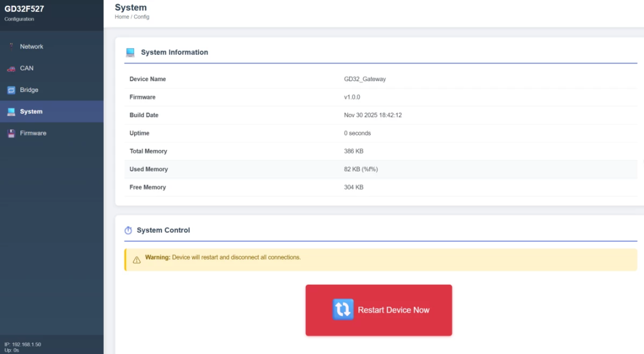Go to the CAN configuration page

[27, 68]
